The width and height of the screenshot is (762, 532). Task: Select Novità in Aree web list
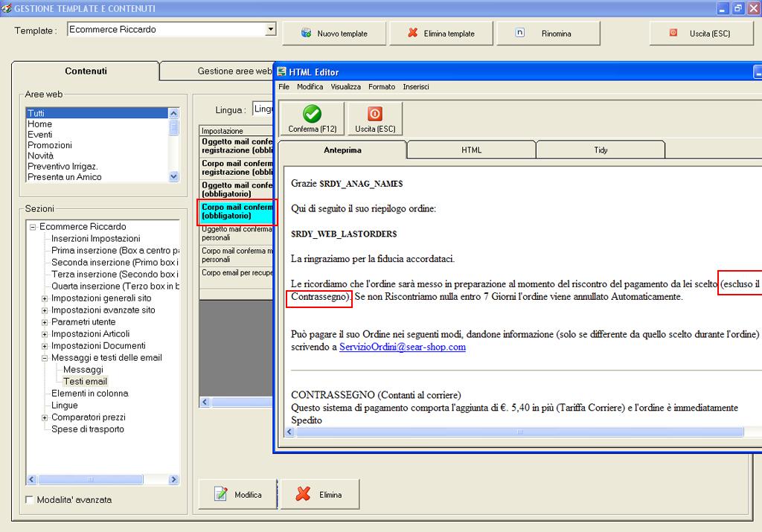coord(97,156)
